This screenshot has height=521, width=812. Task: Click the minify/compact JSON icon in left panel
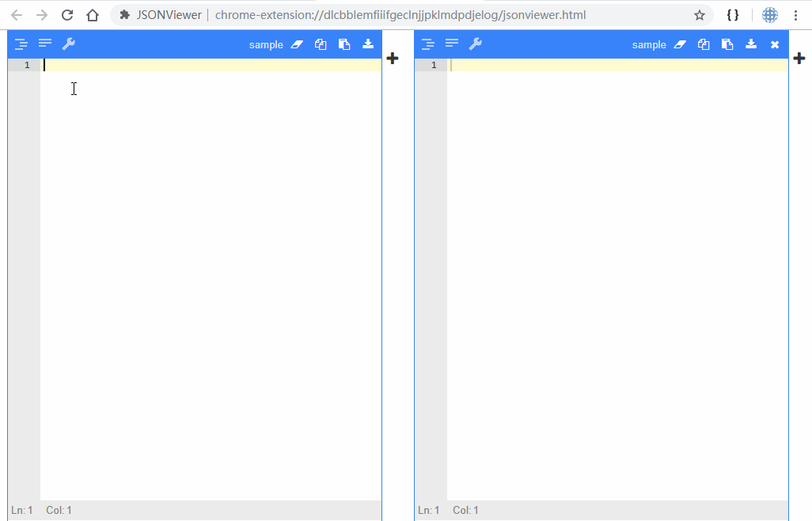(45, 43)
